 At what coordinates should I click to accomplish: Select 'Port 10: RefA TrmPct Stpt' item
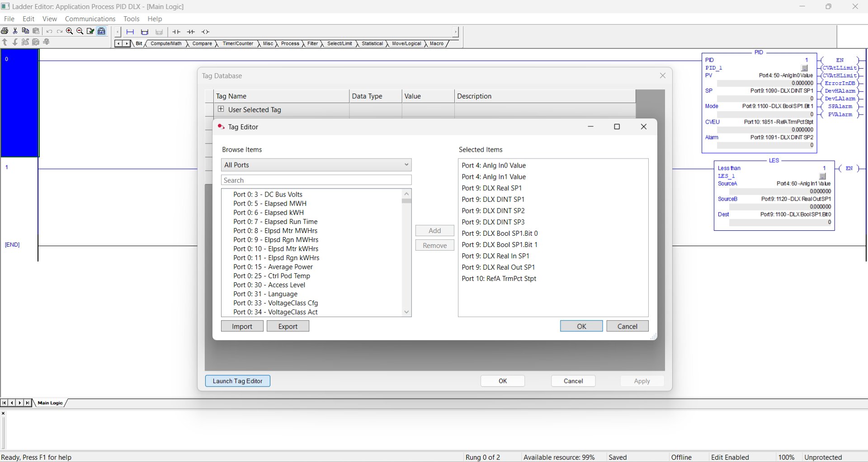(x=499, y=278)
